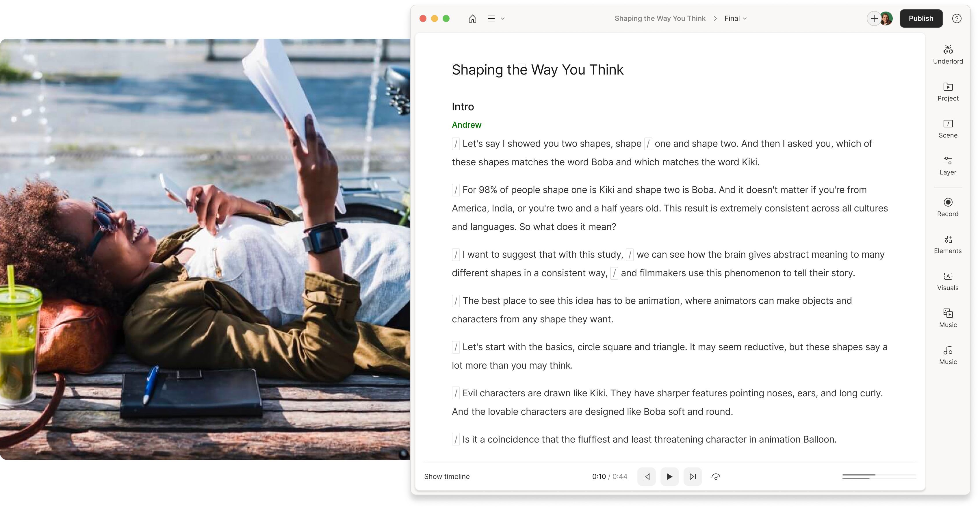Show the timeline
This screenshot has height=509, width=980.
point(447,476)
